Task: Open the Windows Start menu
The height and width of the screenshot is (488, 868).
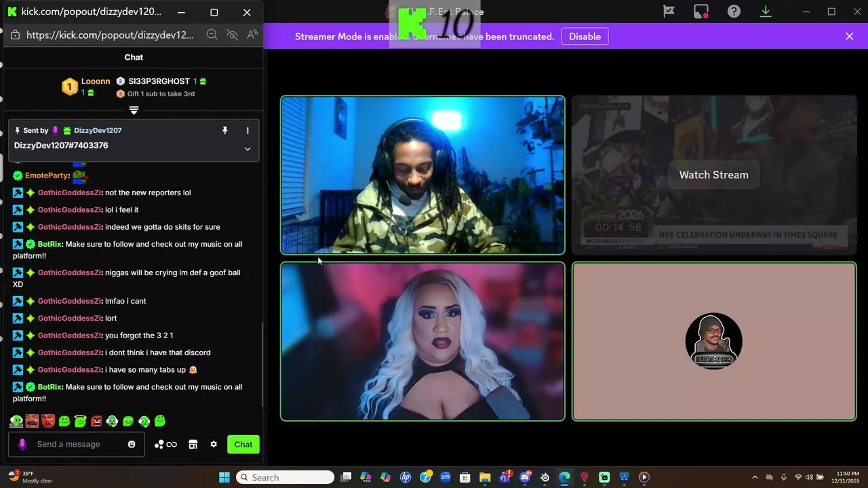Action: (x=224, y=477)
